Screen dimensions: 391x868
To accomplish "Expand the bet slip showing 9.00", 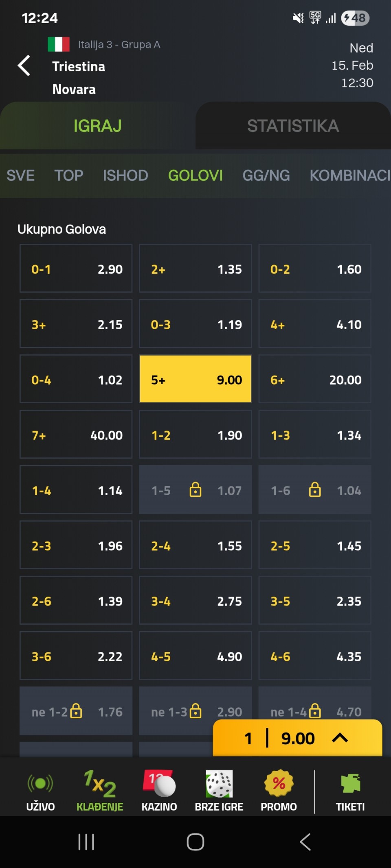I will click(x=297, y=738).
